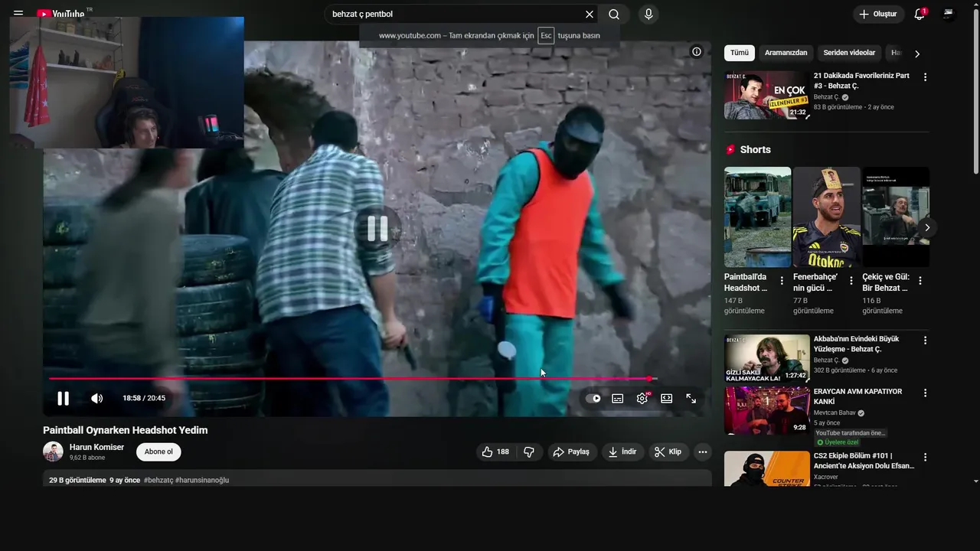Viewport: 980px width, 551px height.
Task: Open options for Çekiç ve Gül short
Action: [920, 281]
